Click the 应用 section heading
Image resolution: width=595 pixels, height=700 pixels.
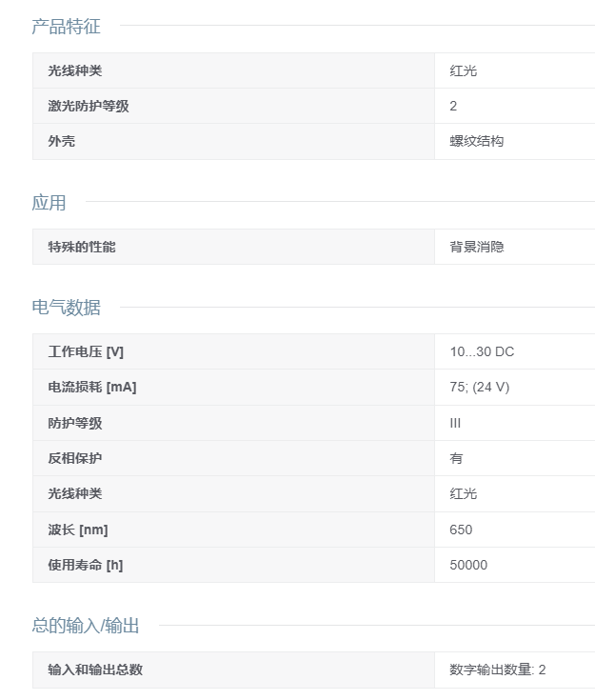[49, 202]
